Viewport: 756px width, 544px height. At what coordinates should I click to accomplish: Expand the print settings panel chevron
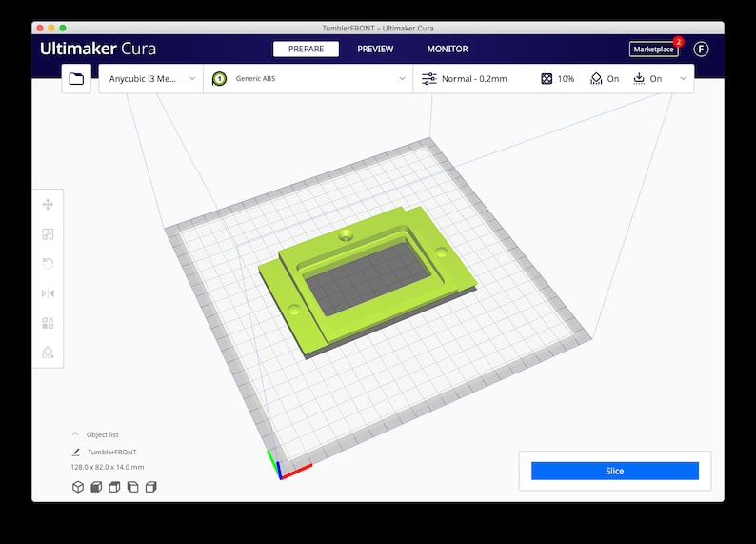coord(684,79)
